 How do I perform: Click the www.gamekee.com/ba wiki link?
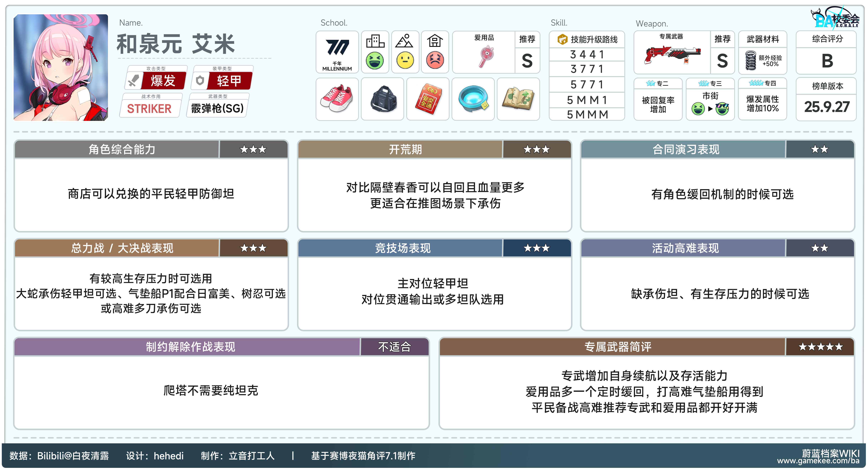click(818, 461)
